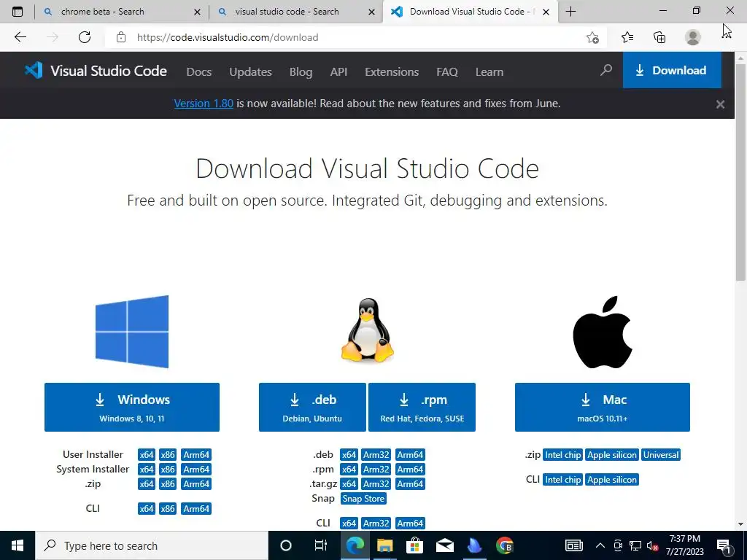This screenshot has width=747, height=560.
Task: Click the padlock site info icon
Action: (121, 37)
